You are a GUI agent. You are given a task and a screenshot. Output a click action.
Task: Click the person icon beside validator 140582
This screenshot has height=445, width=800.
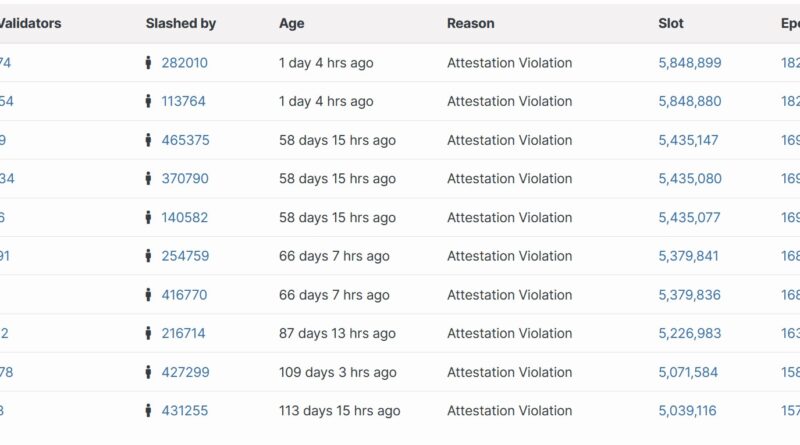149,217
